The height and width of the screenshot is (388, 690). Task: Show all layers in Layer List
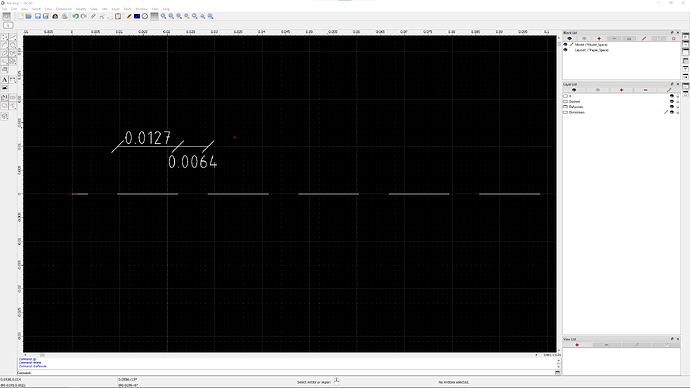pyautogui.click(x=574, y=90)
